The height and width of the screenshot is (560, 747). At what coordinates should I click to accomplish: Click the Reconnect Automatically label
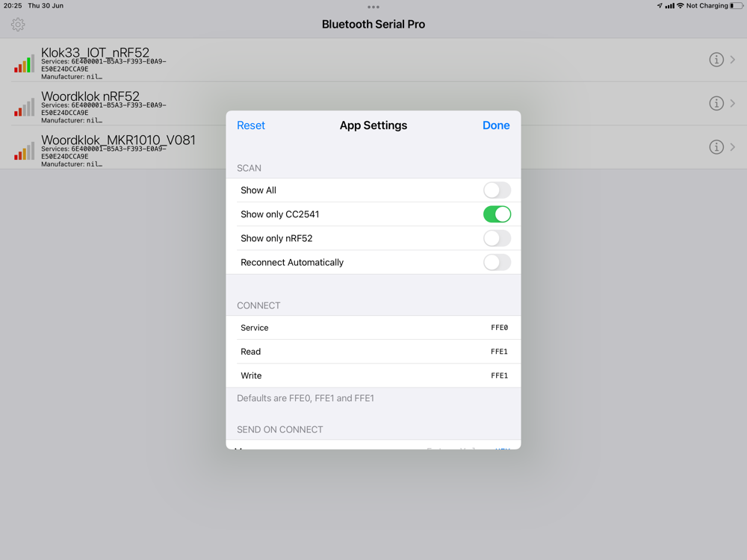pyautogui.click(x=292, y=262)
